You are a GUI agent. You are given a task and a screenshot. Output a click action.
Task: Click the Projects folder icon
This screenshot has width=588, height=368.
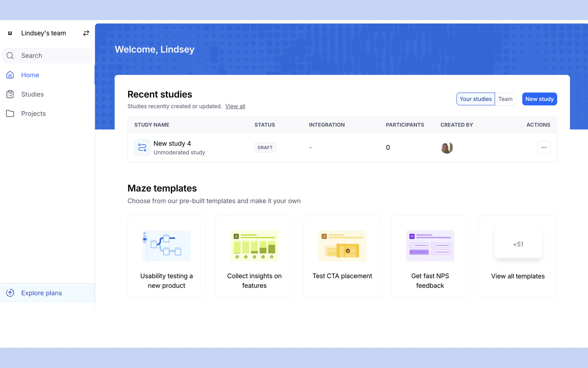tap(10, 114)
